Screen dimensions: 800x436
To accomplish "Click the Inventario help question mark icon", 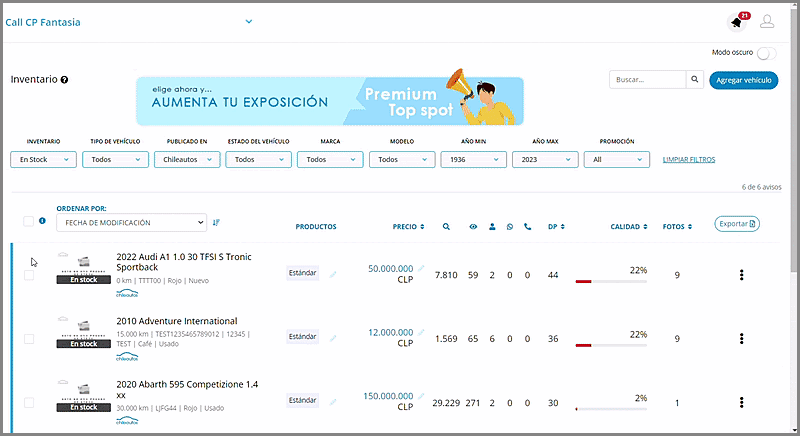I will click(x=64, y=80).
